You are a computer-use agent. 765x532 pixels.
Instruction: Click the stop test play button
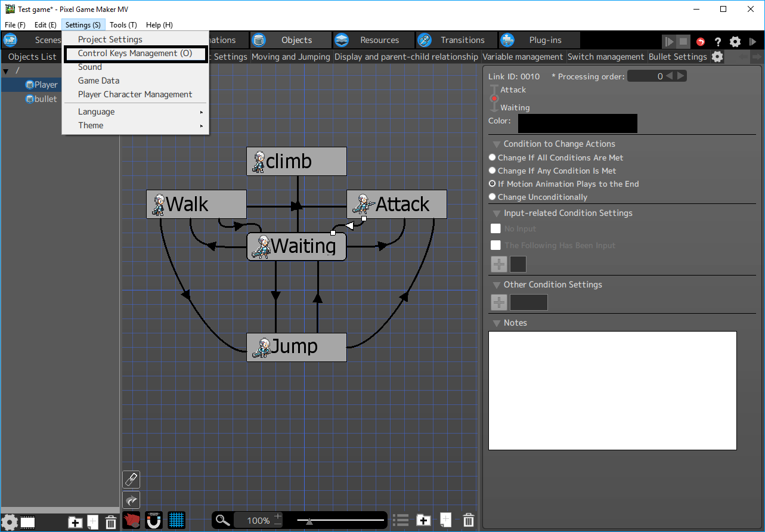click(683, 42)
